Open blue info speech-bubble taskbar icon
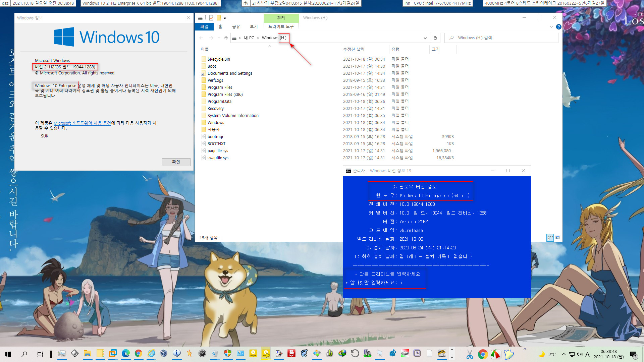644x362 pixels. coord(177,354)
